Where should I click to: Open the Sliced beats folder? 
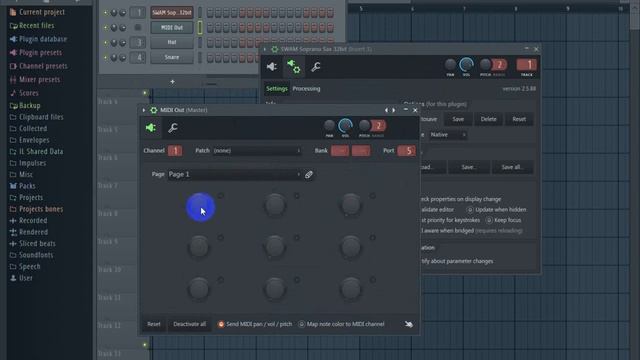[32, 243]
